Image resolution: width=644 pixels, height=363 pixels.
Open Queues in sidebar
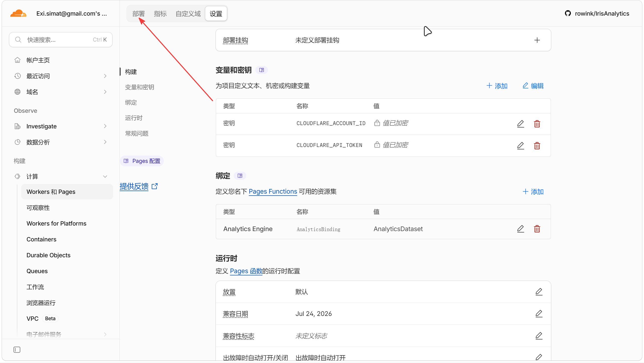pyautogui.click(x=37, y=271)
